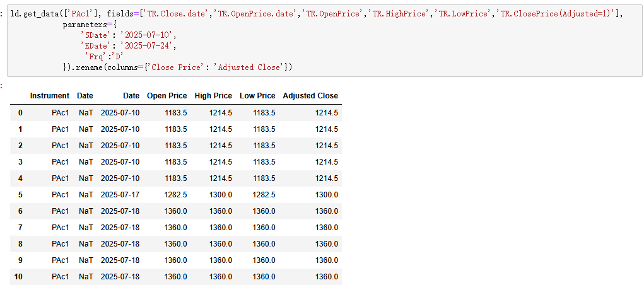Click row index 2

pyautogui.click(x=20, y=146)
